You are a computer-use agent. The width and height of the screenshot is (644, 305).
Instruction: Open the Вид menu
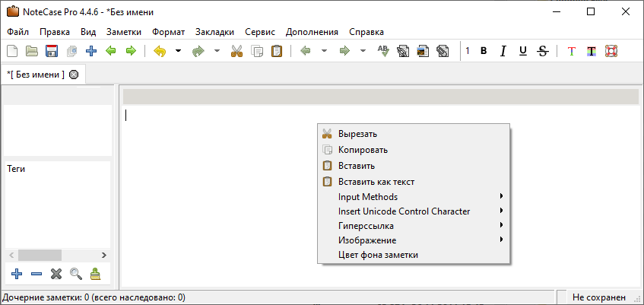click(x=88, y=32)
